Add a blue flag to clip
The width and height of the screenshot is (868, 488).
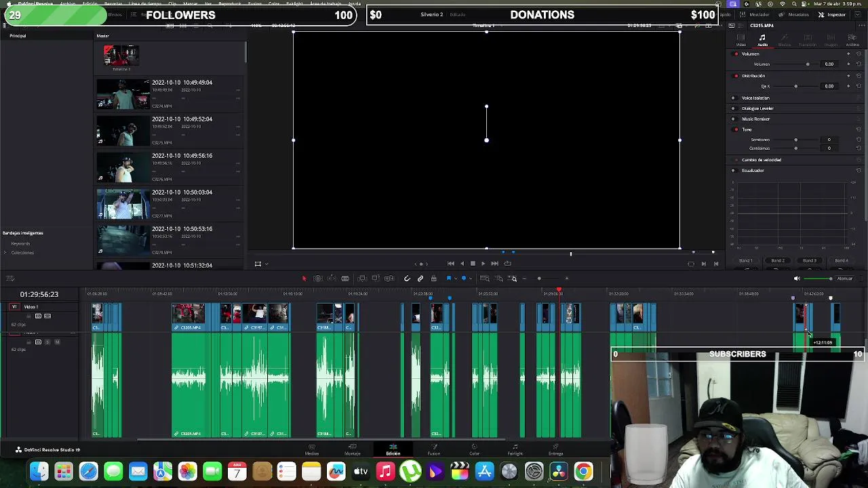click(x=448, y=279)
